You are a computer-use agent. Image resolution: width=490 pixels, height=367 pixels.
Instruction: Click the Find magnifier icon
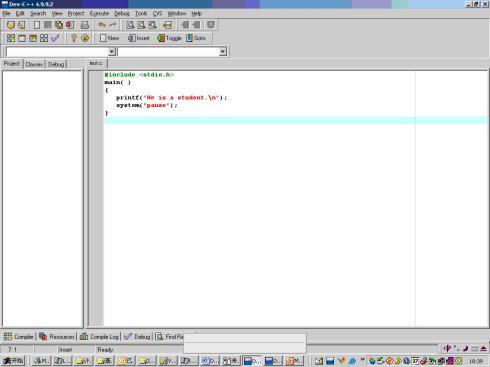tap(130, 25)
